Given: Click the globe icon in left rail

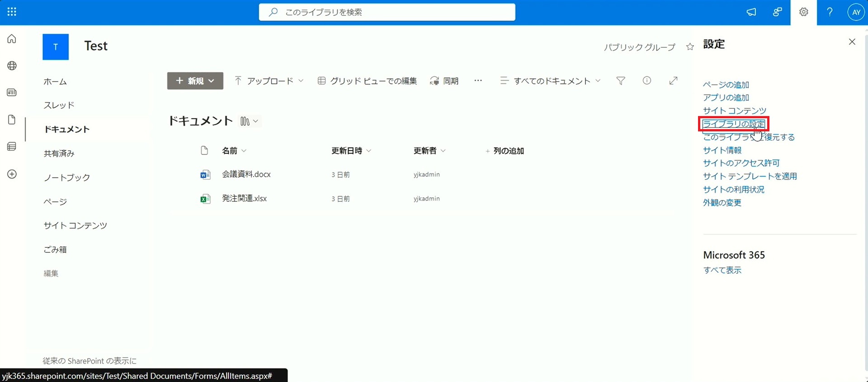Looking at the screenshot, I should click(12, 66).
